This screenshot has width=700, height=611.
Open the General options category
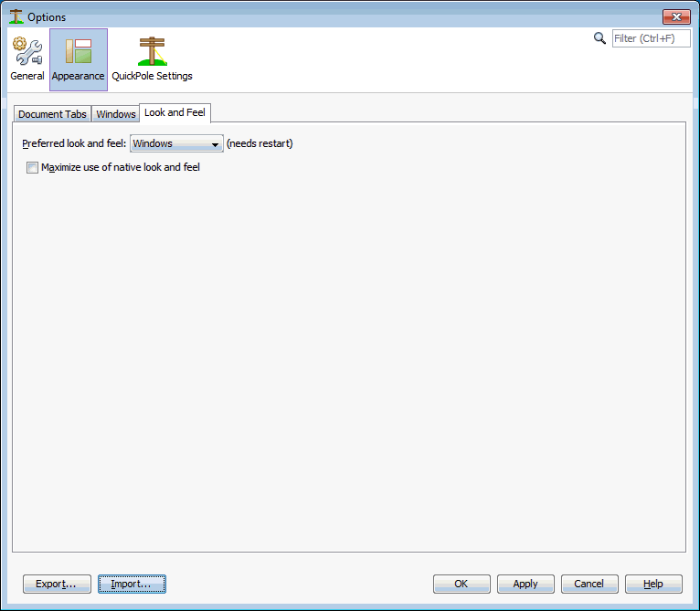pyautogui.click(x=27, y=59)
